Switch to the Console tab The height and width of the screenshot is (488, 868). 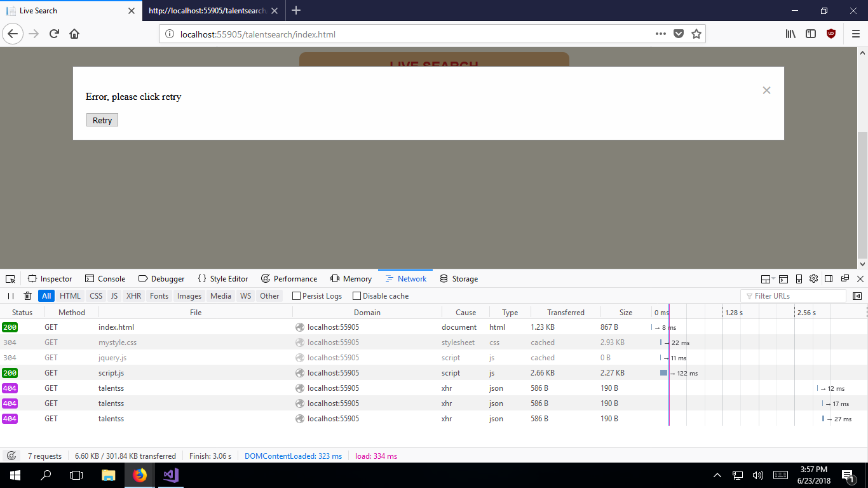pyautogui.click(x=105, y=279)
